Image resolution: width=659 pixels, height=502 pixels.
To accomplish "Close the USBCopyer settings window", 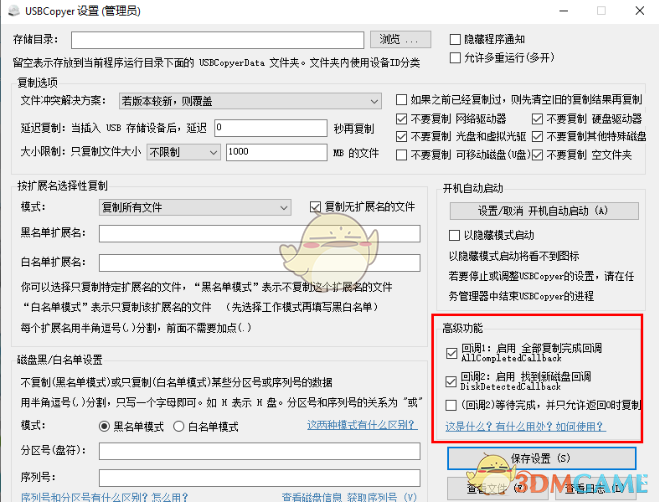I will point(640,11).
